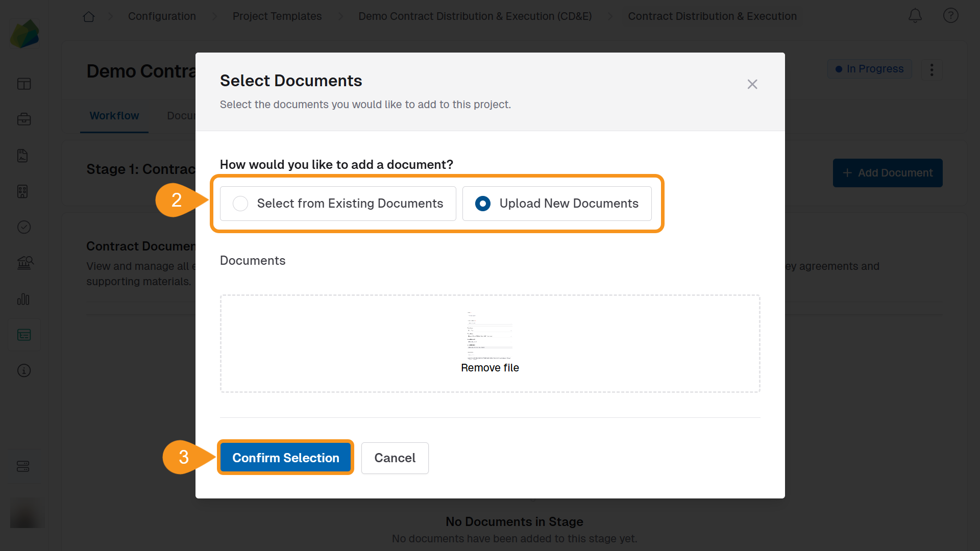The height and width of the screenshot is (551, 980).
Task: Cancel the Select Documents dialog
Action: click(395, 458)
